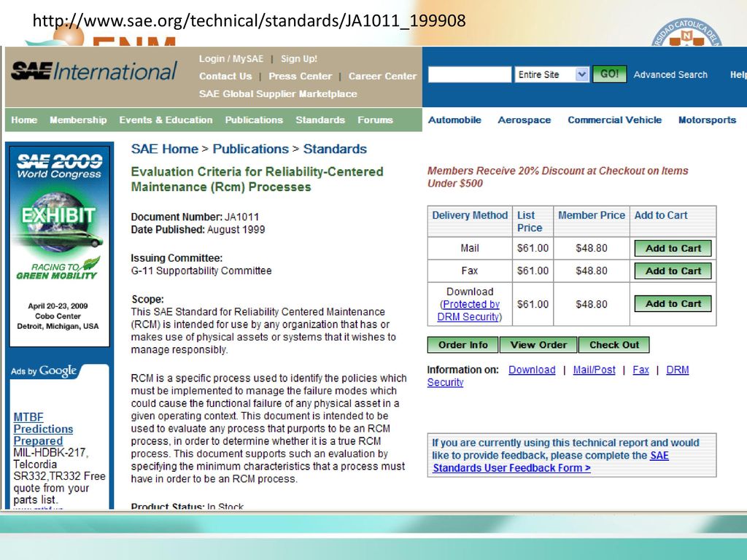Open the SAE 2009 World Congress banner
Viewport: 747px width, 560px height.
point(59,246)
